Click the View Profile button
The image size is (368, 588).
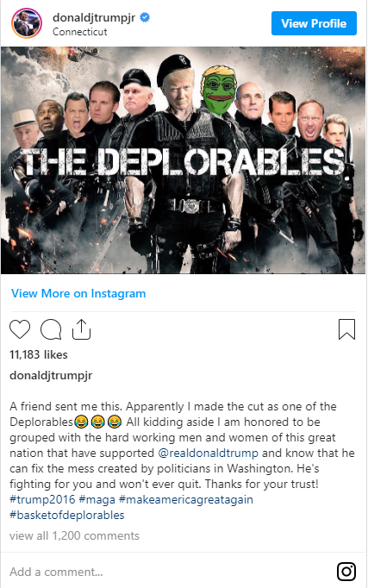point(314,23)
